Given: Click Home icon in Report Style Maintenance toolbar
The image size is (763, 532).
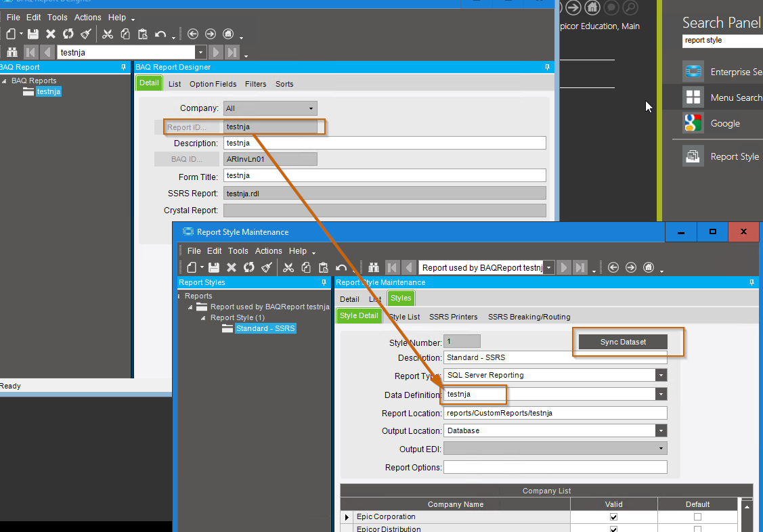Looking at the screenshot, I should (648, 267).
